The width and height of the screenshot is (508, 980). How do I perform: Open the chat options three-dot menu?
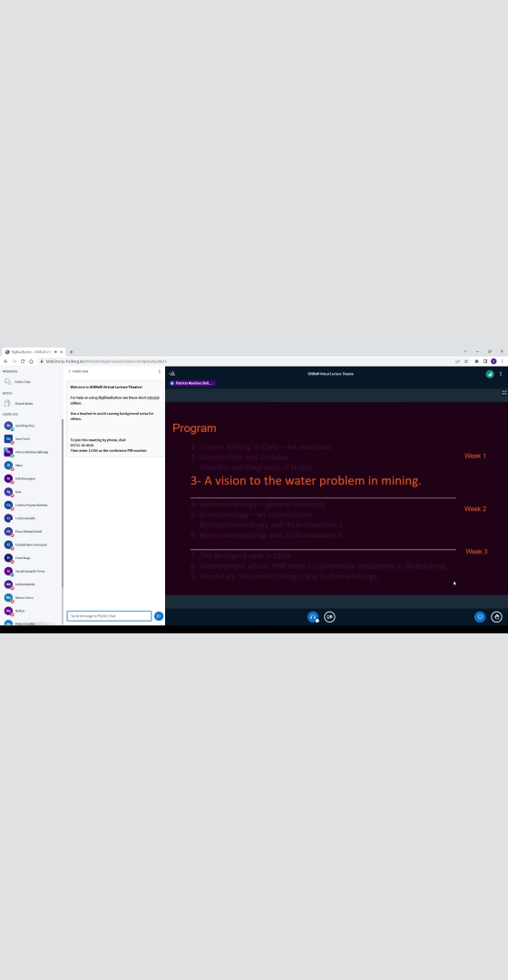(160, 371)
